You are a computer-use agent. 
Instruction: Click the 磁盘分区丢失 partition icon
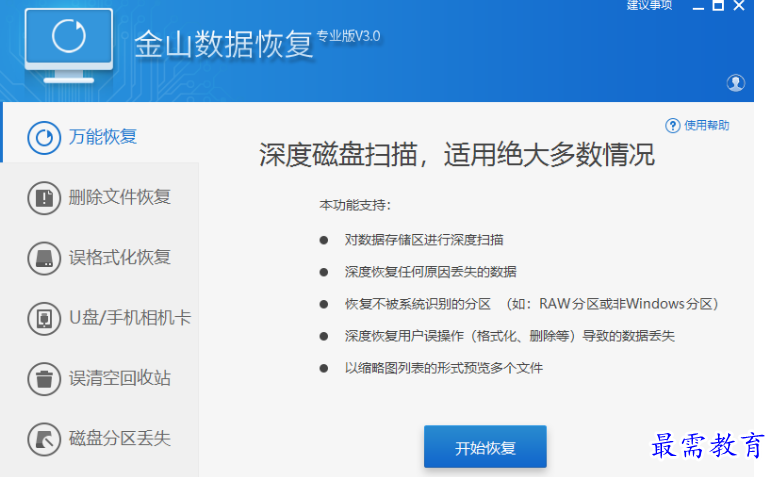pyautogui.click(x=44, y=439)
